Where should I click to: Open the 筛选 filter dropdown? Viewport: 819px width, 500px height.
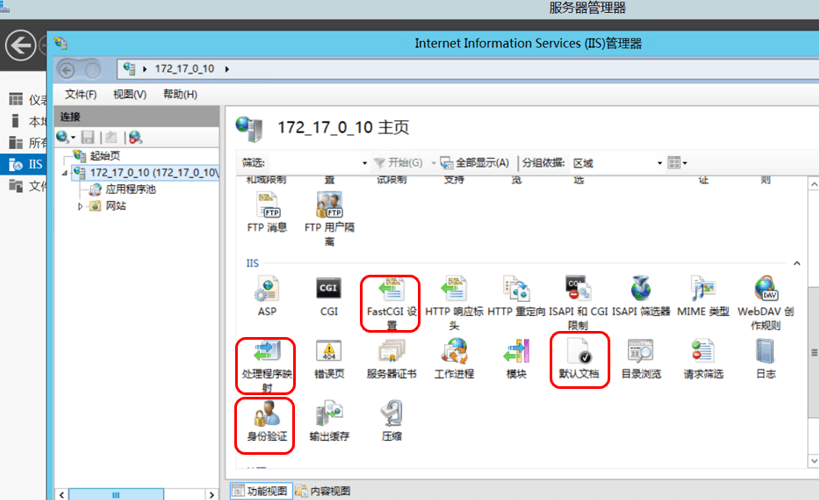click(365, 164)
